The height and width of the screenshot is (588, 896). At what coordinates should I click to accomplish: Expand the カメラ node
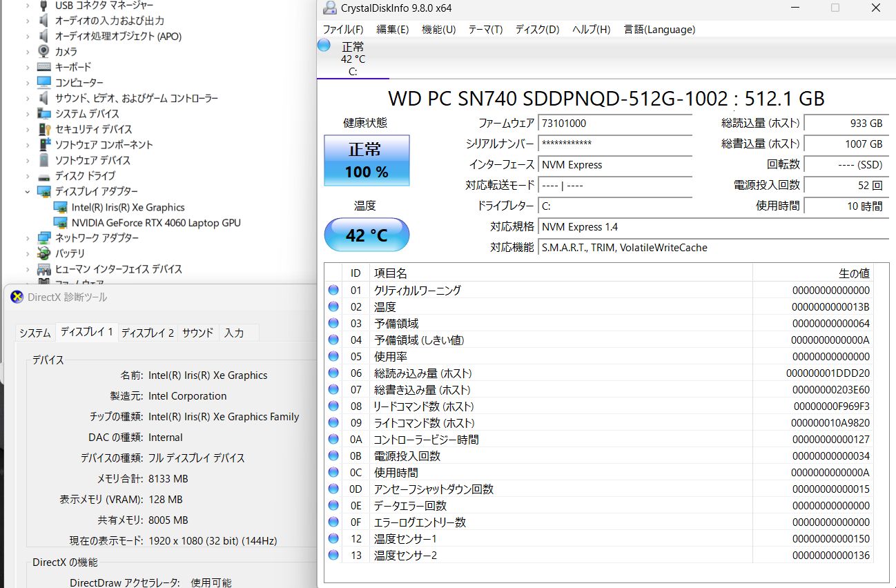point(28,52)
